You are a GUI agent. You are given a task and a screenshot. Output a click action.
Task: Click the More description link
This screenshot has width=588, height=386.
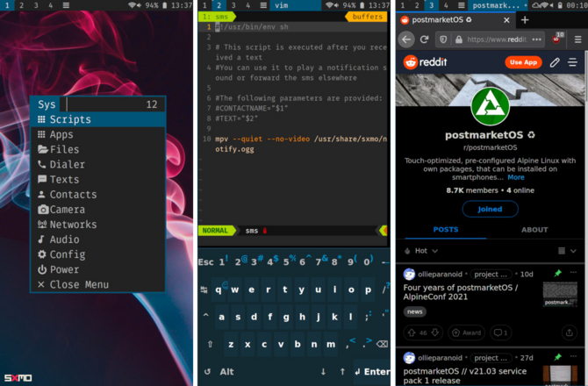(x=516, y=177)
